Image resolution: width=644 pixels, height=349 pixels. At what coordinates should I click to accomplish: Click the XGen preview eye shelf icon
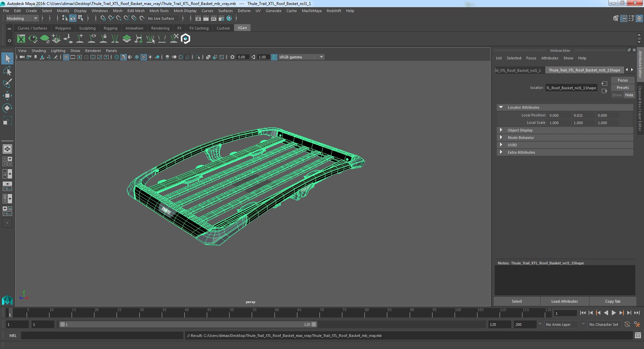click(x=33, y=39)
